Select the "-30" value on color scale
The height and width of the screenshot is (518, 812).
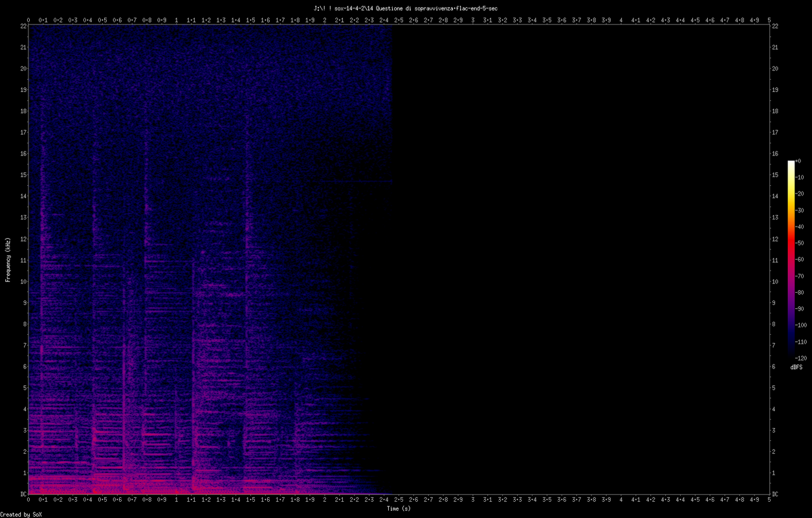pyautogui.click(x=800, y=210)
